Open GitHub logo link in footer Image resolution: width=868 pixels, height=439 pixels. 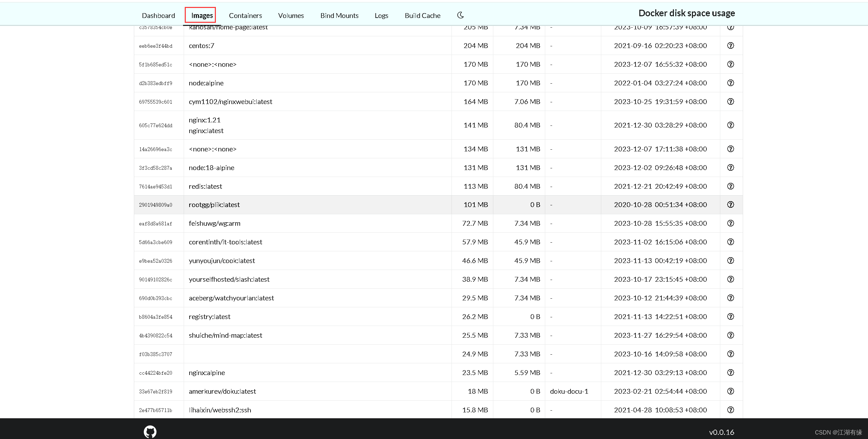coord(150,432)
